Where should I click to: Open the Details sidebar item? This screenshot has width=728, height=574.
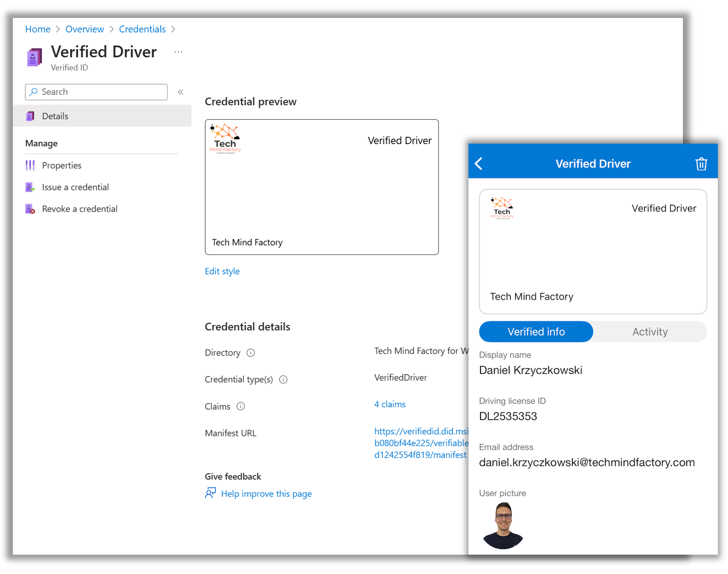coord(55,116)
